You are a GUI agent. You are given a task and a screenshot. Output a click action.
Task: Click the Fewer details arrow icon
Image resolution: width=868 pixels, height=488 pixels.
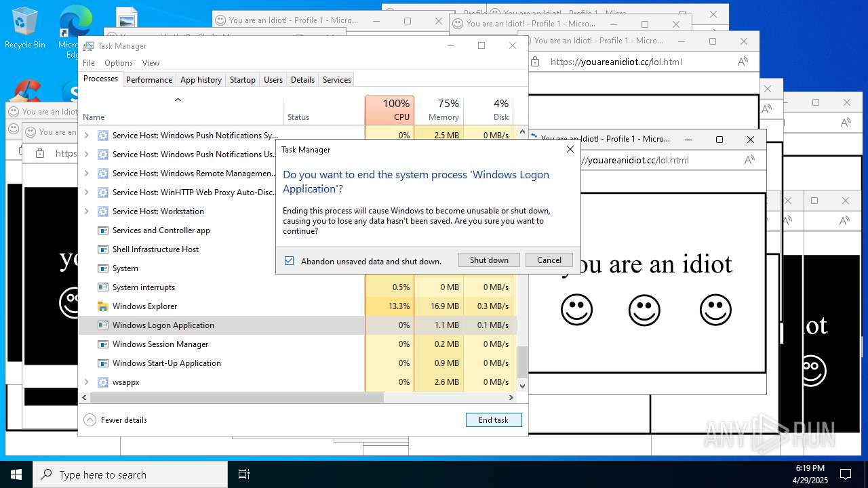coord(90,420)
